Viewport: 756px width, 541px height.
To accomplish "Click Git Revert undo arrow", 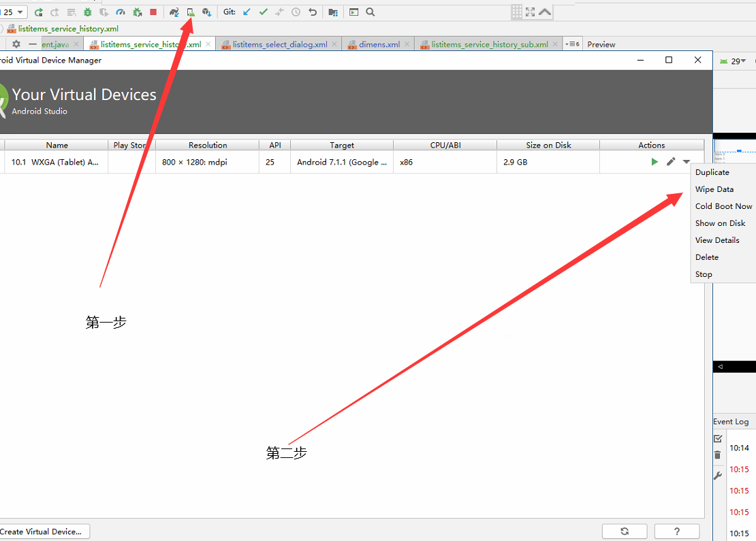I will click(313, 12).
